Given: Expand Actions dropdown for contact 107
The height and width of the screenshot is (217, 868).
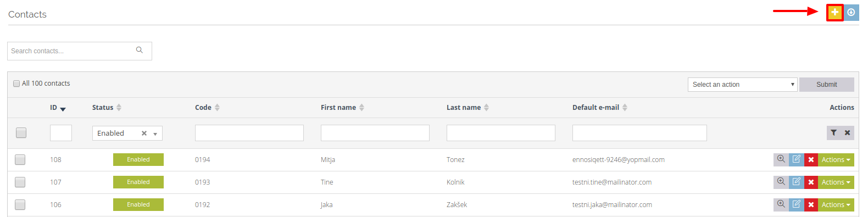Looking at the screenshot, I should [x=836, y=182].
